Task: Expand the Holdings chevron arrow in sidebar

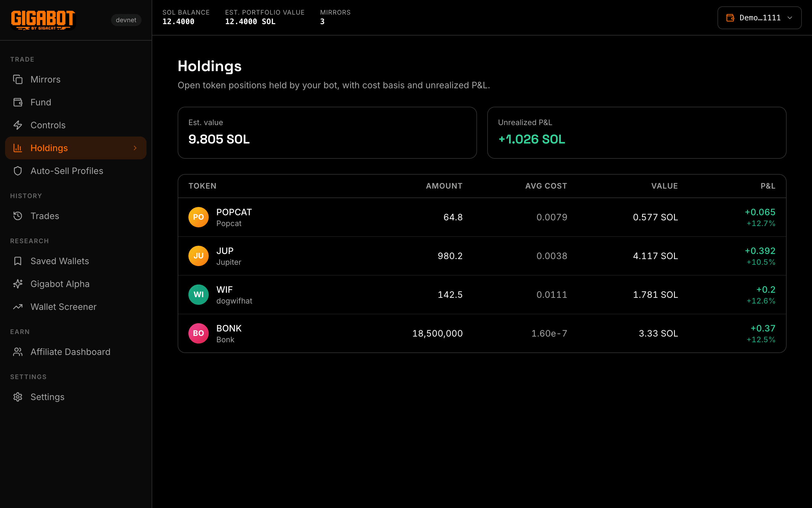Action: [x=135, y=148]
